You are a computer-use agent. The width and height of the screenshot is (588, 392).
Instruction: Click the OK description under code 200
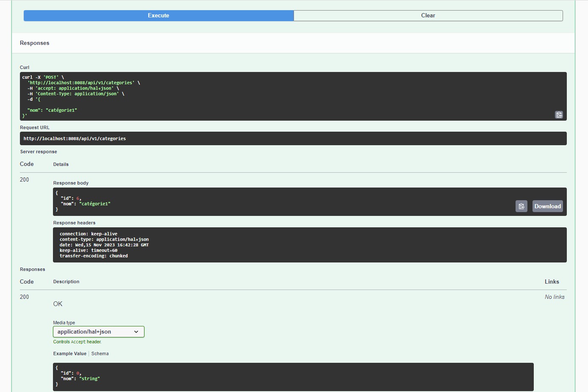[58, 304]
